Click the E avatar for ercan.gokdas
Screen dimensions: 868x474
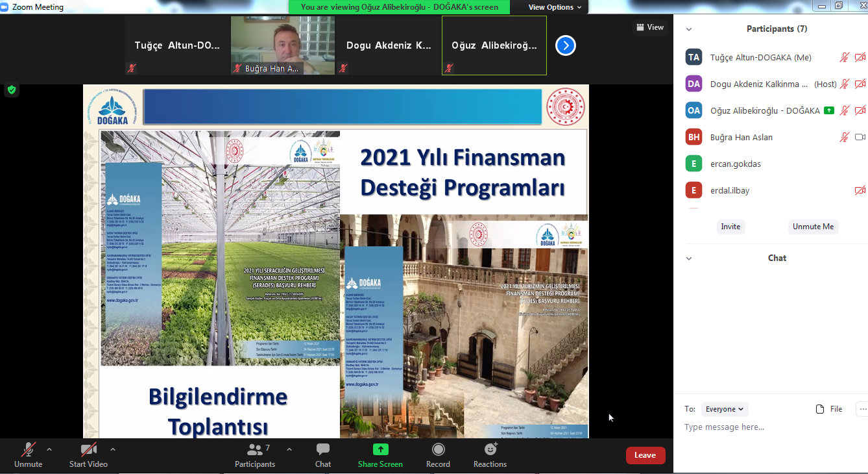pos(693,164)
